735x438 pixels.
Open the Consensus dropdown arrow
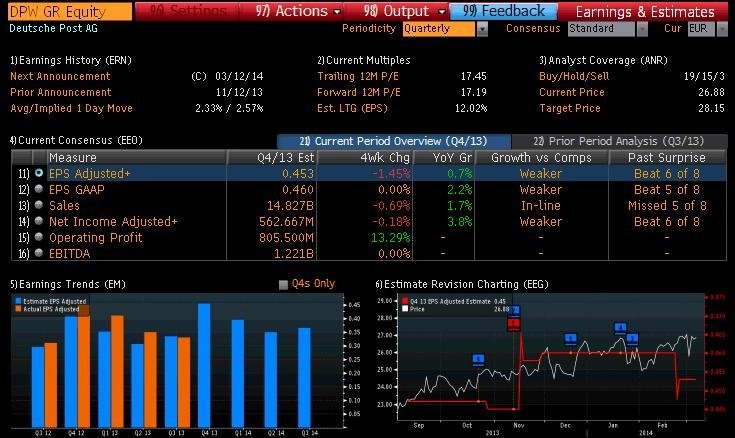point(642,29)
